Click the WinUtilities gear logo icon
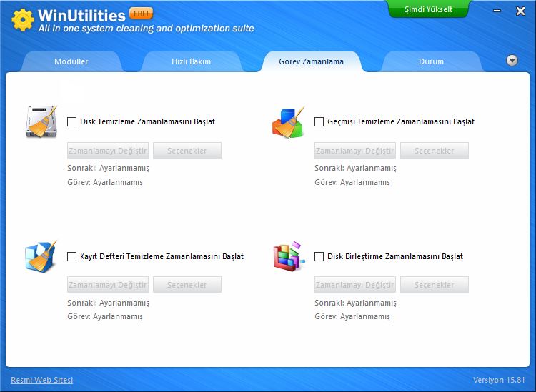This screenshot has width=536, height=392. click(x=23, y=20)
